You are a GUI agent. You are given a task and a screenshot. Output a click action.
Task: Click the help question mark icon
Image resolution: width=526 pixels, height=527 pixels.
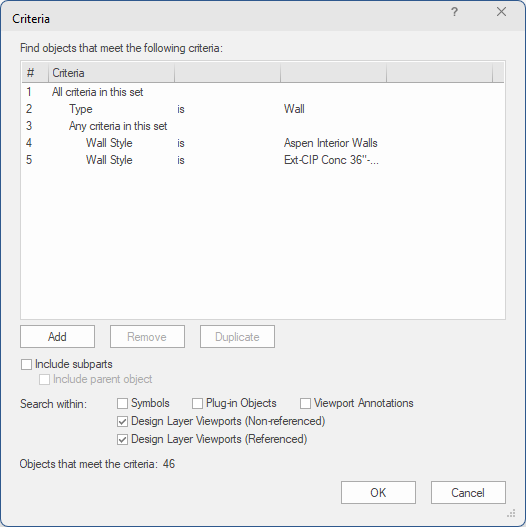[454, 12]
